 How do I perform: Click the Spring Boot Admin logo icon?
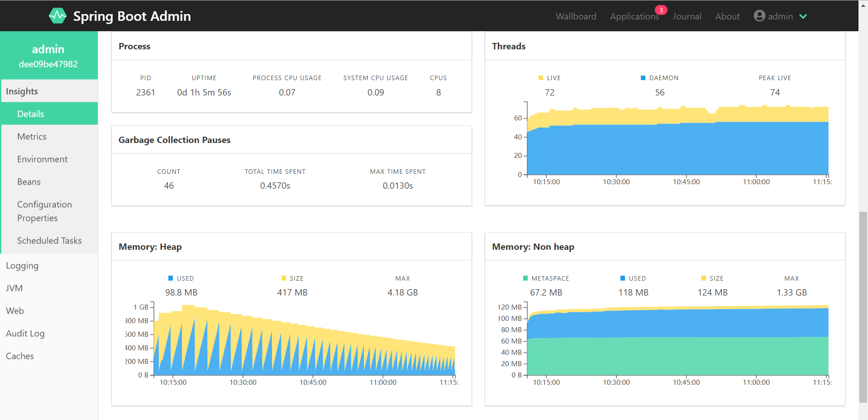click(x=57, y=16)
